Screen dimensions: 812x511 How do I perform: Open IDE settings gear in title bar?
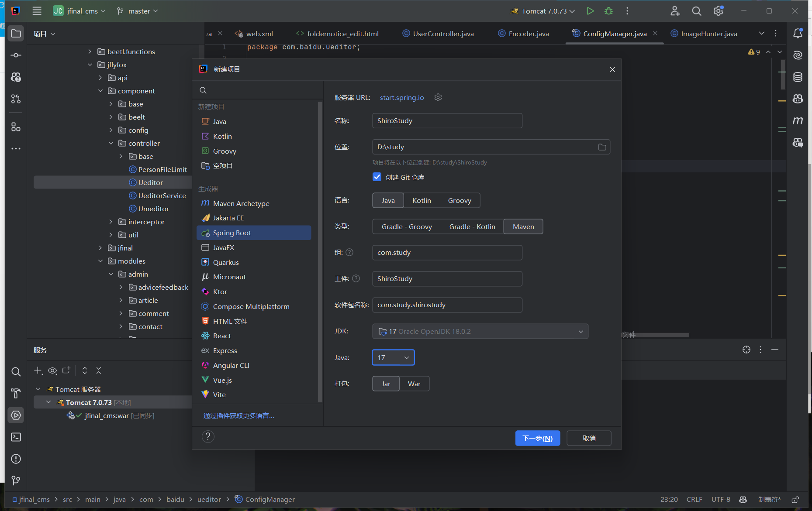click(x=719, y=11)
